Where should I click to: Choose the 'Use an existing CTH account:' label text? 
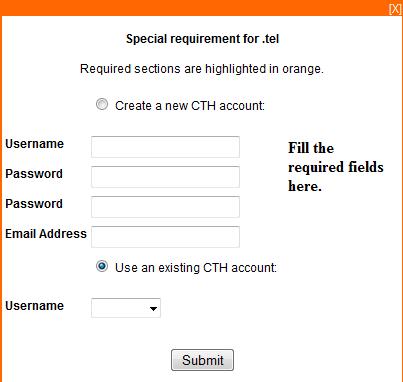point(196,268)
